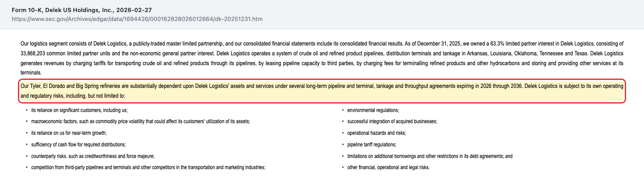Screen dimensions: 644x183
Task: Click 'other financial, operational and legal risks'
Action: [x=388, y=168]
